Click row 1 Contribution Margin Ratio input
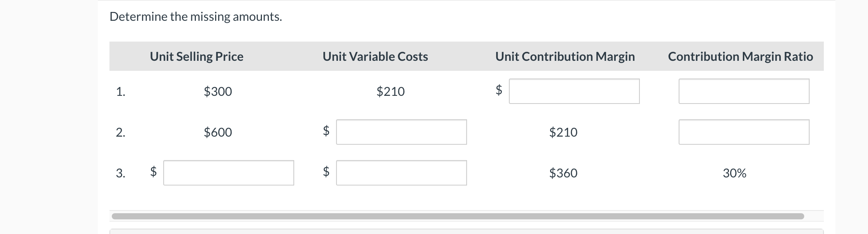Viewport: 868px width, 234px height. [x=744, y=91]
